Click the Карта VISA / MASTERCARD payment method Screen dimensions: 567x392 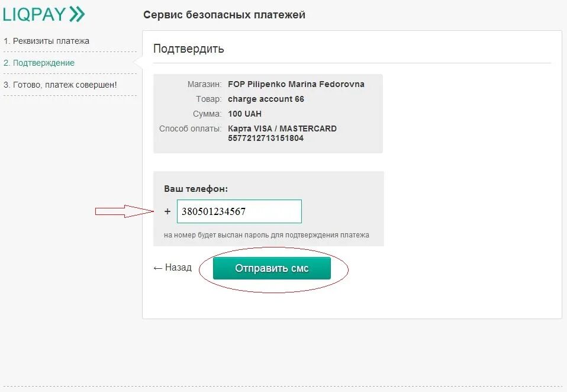pyautogui.click(x=282, y=128)
